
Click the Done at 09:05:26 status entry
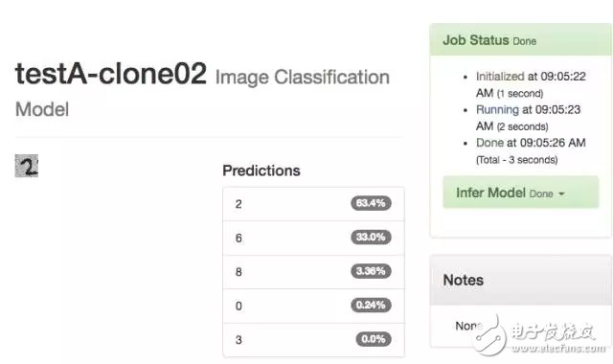[531, 151]
